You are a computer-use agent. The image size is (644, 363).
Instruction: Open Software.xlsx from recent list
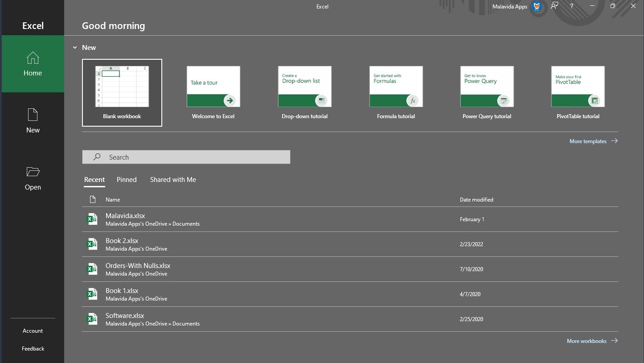pos(350,319)
